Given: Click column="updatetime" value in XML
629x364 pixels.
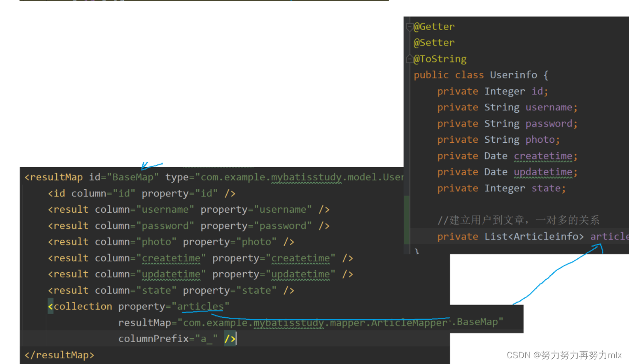Looking at the screenshot, I should pyautogui.click(x=171, y=274).
